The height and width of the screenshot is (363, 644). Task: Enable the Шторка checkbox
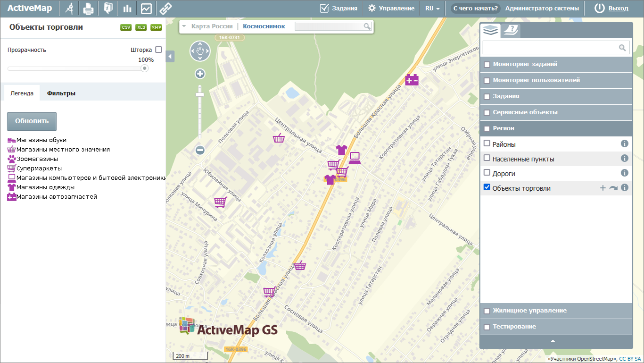[x=158, y=50]
